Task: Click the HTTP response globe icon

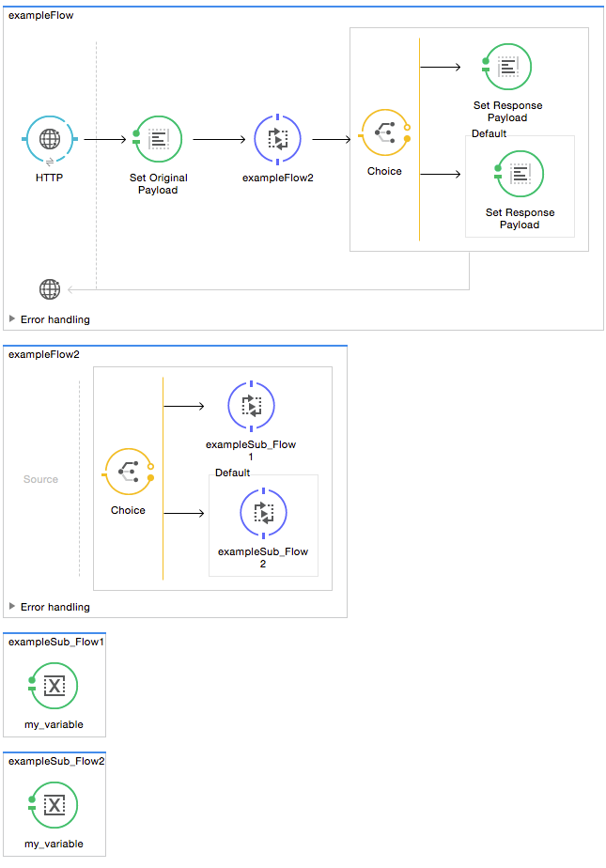Action: (50, 289)
